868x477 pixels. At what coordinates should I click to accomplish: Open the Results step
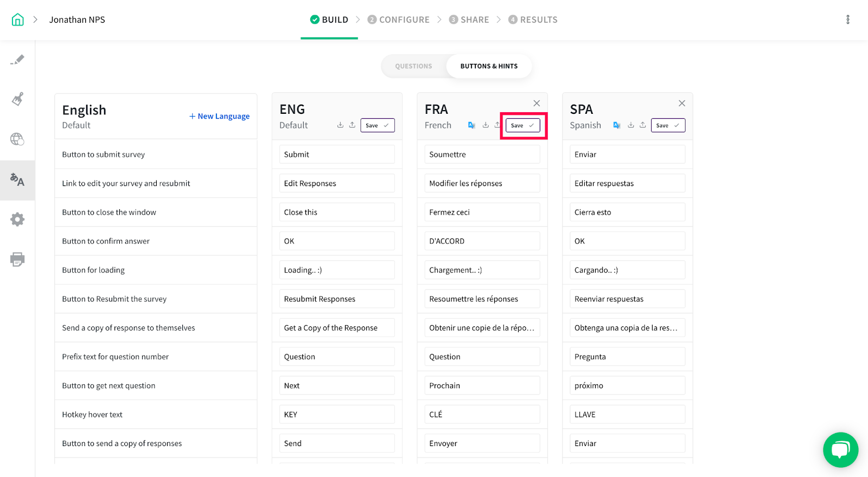[533, 20]
